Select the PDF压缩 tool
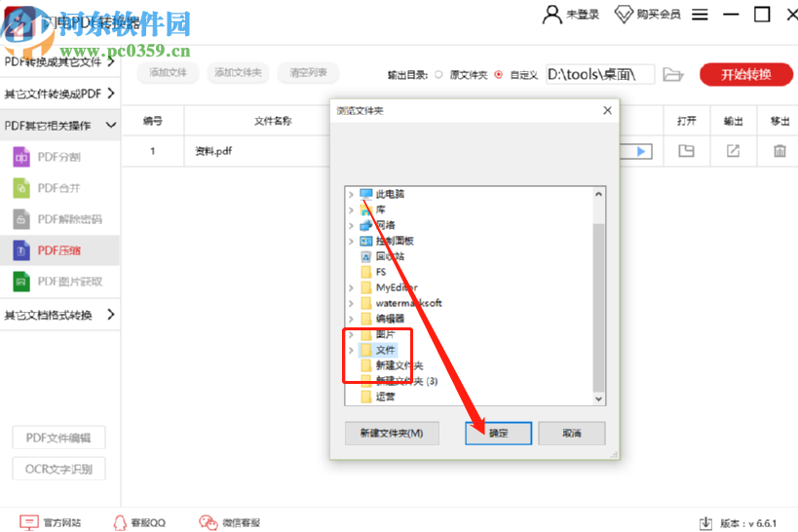Viewport: 798px width, 532px height. pyautogui.click(x=59, y=250)
